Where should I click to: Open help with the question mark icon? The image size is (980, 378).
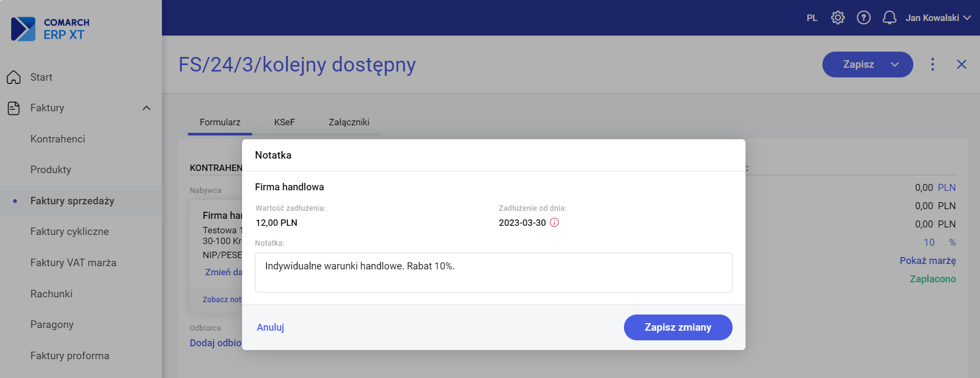pyautogui.click(x=863, y=18)
